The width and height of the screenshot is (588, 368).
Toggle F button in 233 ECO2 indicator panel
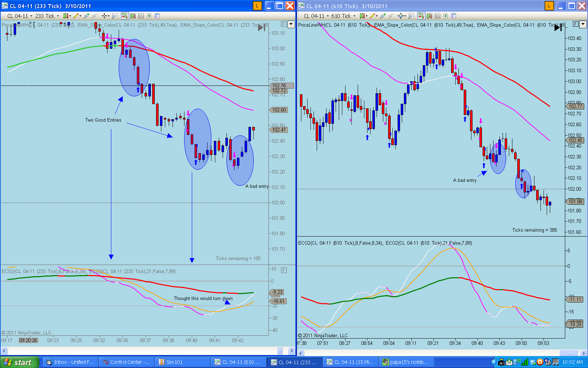tap(284, 270)
